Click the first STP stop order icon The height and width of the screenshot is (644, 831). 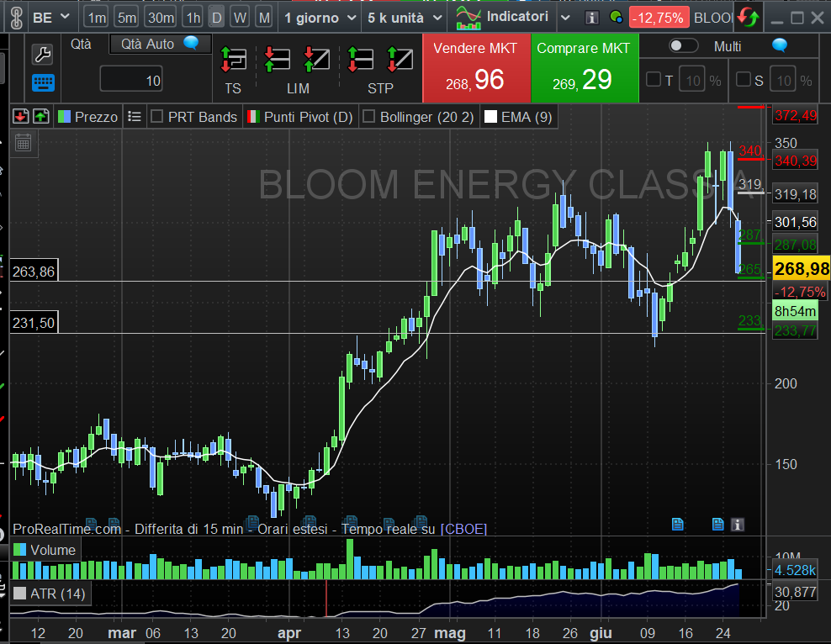coord(360,59)
